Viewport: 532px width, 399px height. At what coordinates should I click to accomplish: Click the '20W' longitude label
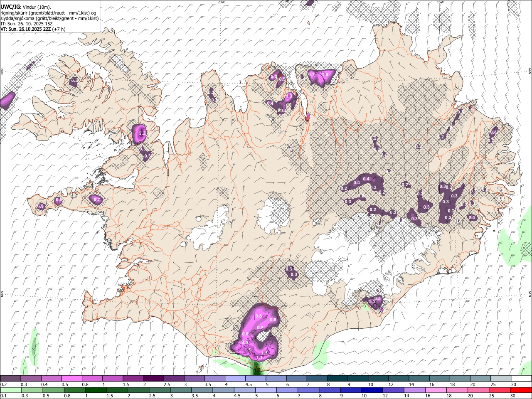point(221,2)
